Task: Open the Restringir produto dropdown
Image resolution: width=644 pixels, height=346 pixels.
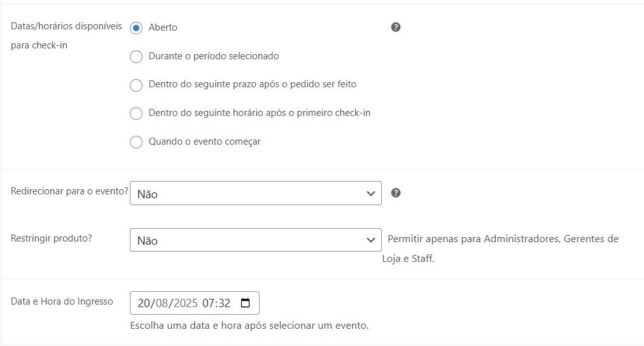Action: pos(255,240)
